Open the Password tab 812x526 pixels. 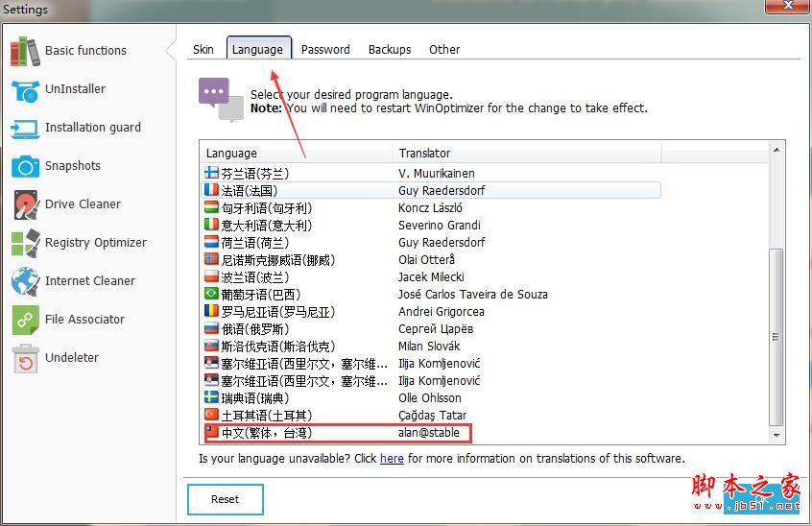[x=325, y=49]
